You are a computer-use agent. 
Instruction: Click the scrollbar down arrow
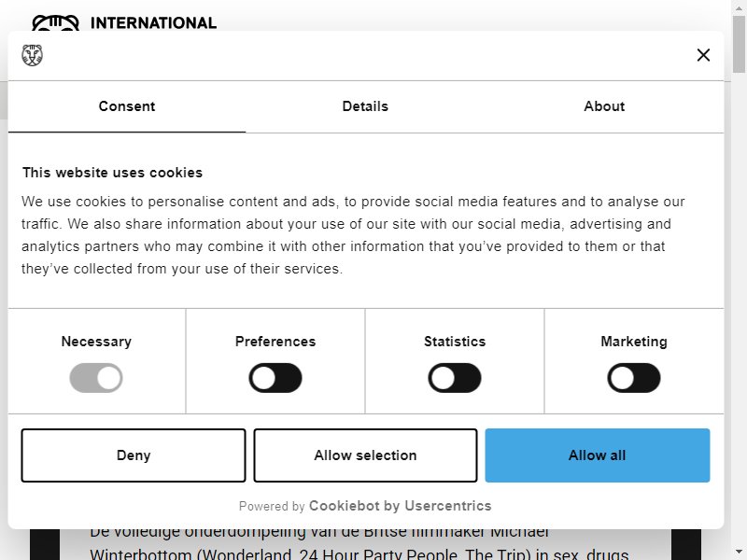(739, 553)
